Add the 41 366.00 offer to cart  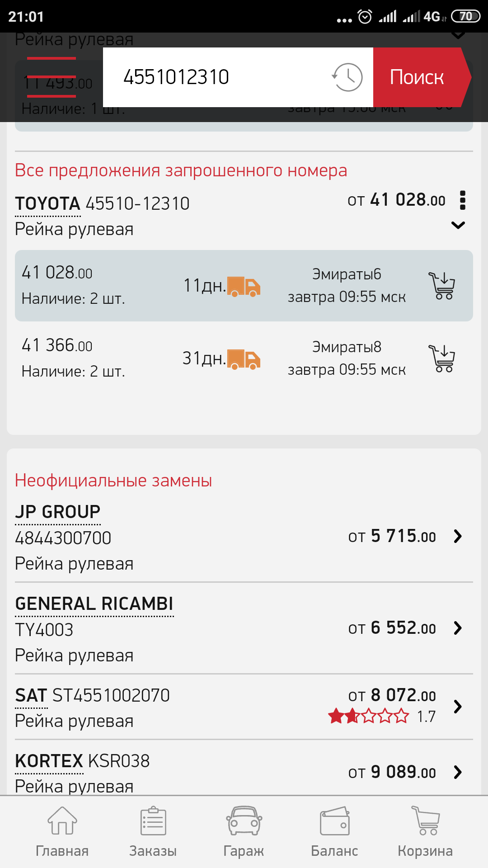[x=443, y=359]
